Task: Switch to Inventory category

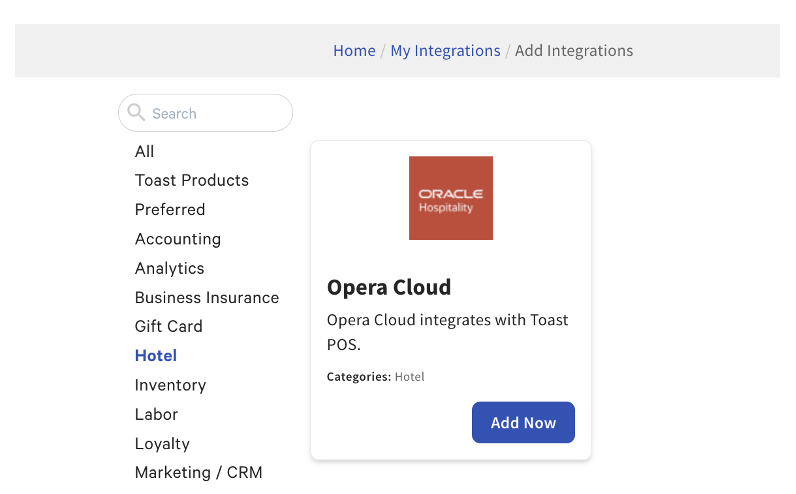Action: pyautogui.click(x=171, y=385)
